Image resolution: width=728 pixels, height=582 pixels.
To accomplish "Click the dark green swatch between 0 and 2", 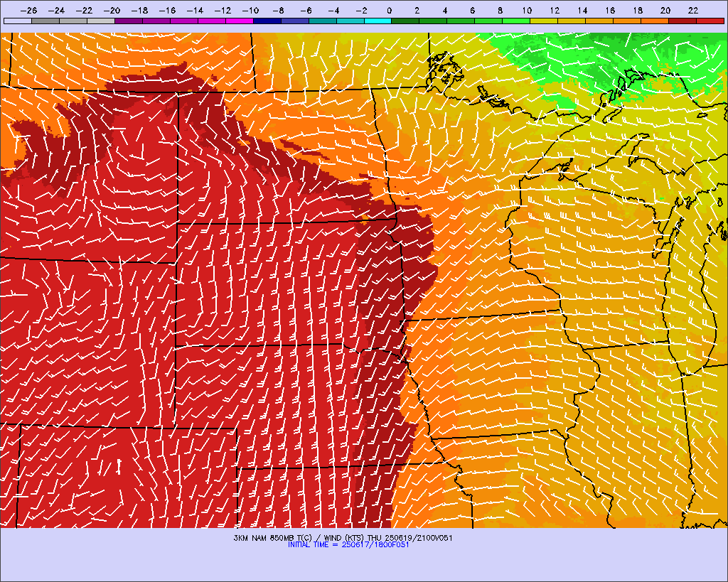I will tap(405, 21).
